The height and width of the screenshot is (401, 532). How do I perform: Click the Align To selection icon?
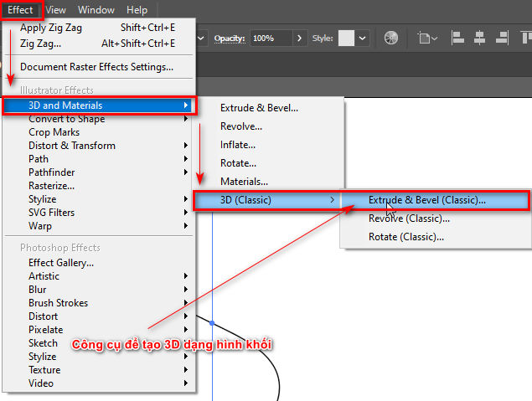[x=428, y=38]
